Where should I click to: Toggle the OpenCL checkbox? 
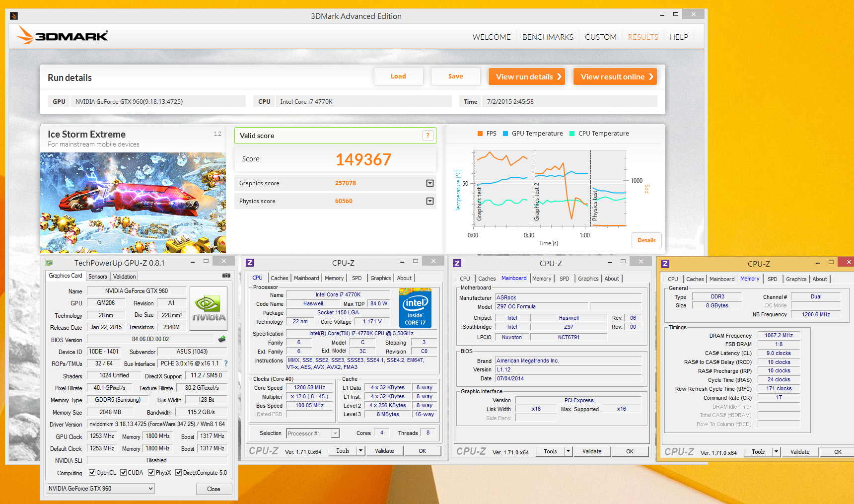click(x=92, y=473)
